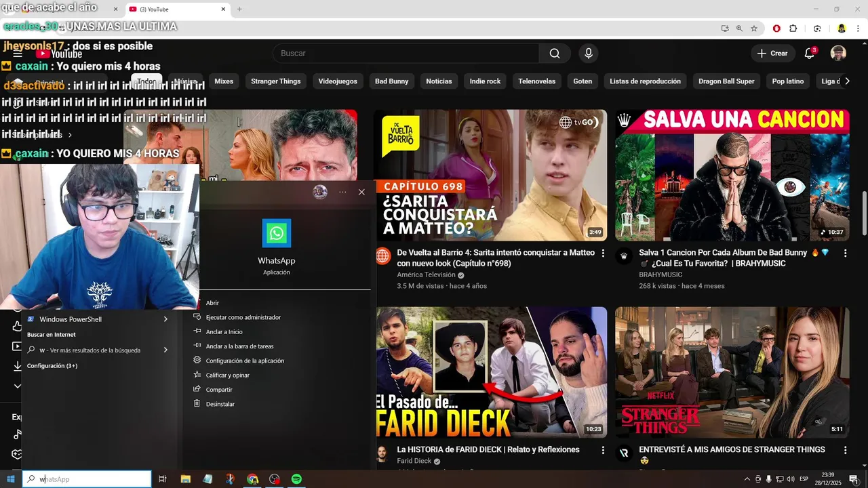Viewport: 868px width, 488px height.
Task: Open options menu for De Vuelta al Barrio video
Action: point(603,253)
